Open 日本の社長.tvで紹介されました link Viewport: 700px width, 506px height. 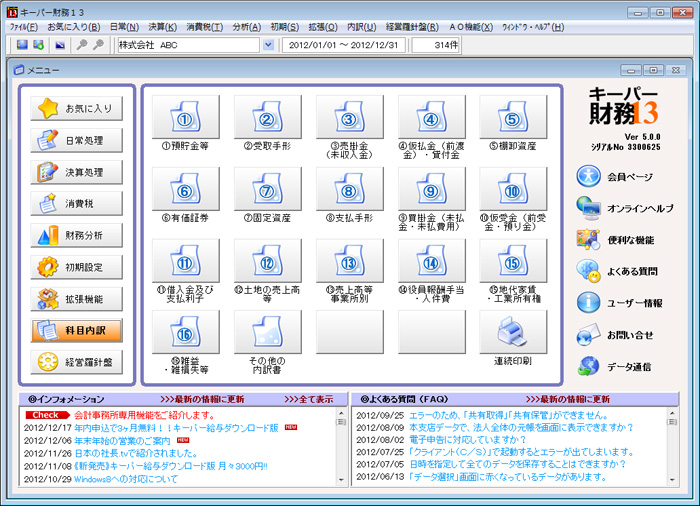pyautogui.click(x=136, y=453)
